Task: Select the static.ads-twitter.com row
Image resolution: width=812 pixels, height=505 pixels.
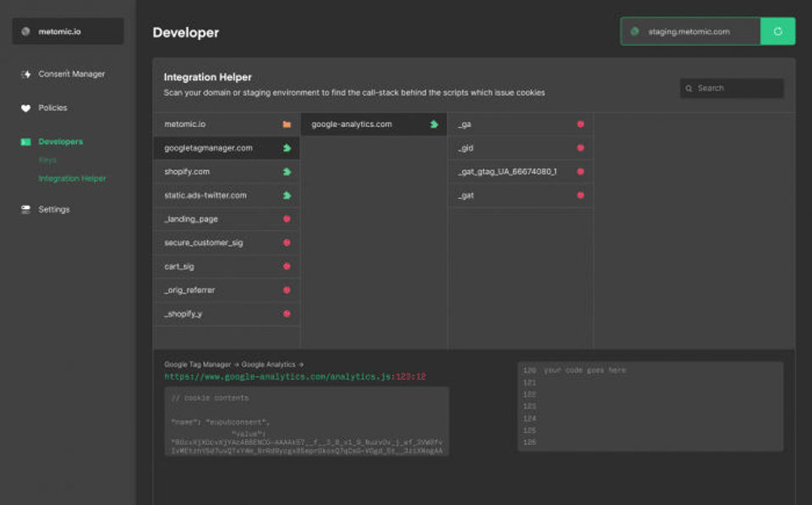Action: [227, 195]
